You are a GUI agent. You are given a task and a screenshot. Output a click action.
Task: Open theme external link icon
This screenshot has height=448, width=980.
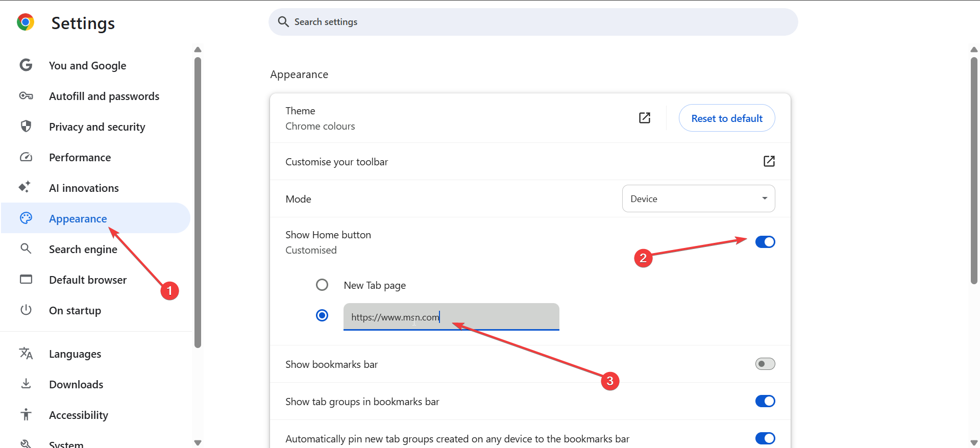coord(645,118)
